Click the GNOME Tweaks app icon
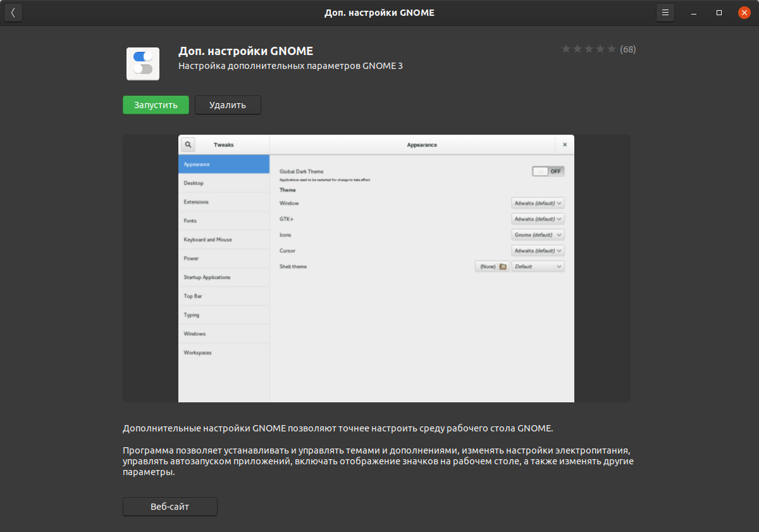The height and width of the screenshot is (532, 759). (x=143, y=64)
